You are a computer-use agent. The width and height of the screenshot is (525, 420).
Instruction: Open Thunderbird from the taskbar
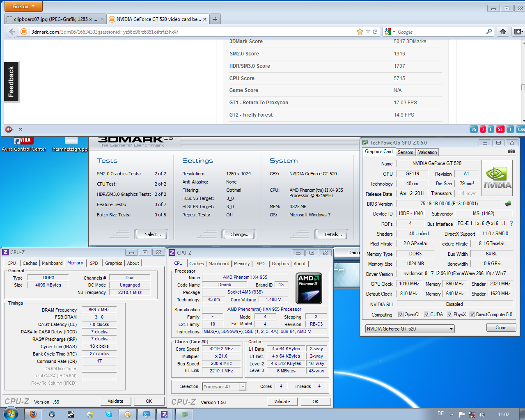(52, 414)
